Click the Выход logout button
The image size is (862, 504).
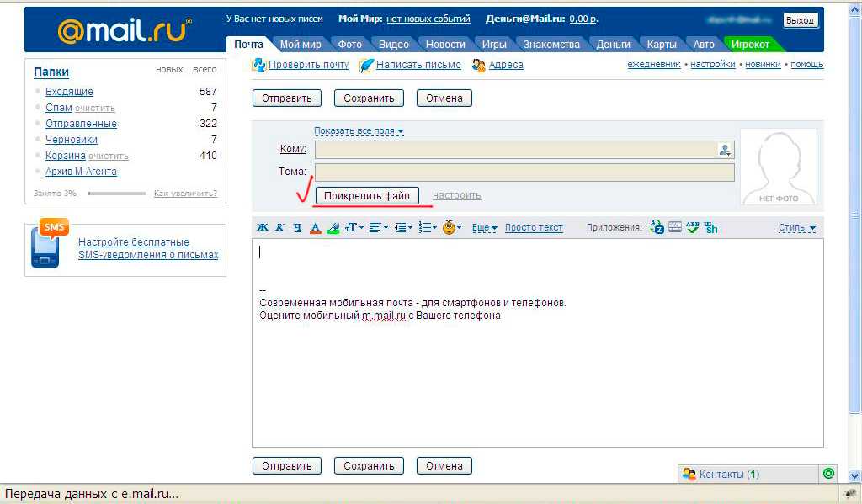pos(800,20)
